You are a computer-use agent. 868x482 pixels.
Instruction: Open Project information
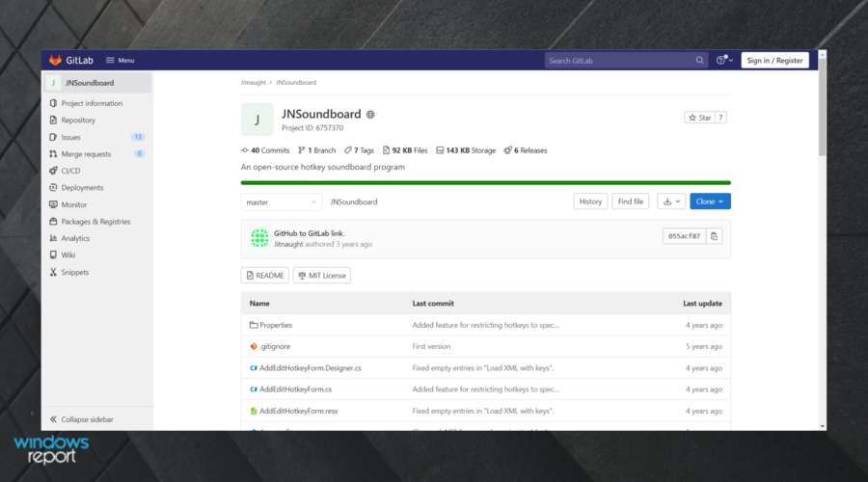pos(92,103)
